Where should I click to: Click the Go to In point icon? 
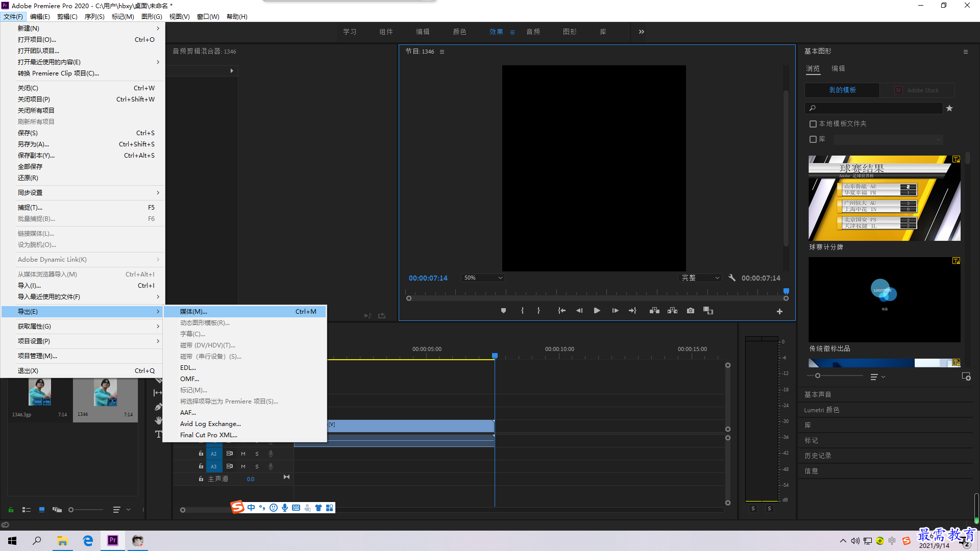pos(561,311)
